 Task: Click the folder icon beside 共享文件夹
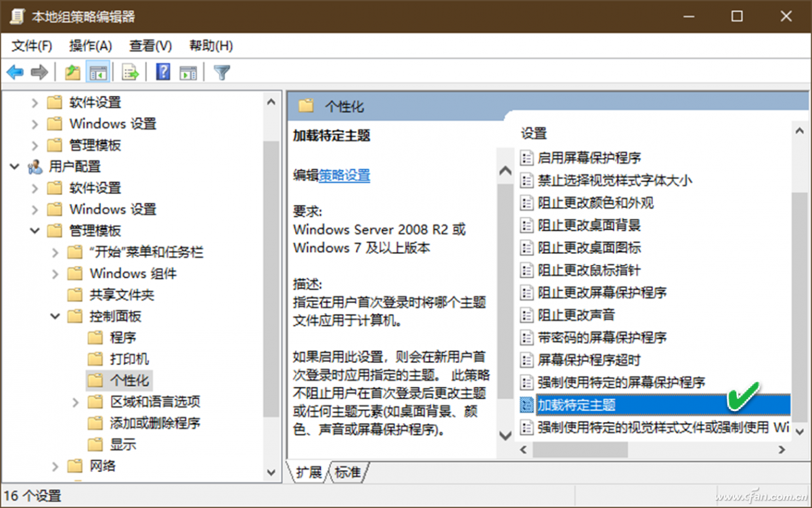[x=75, y=295]
